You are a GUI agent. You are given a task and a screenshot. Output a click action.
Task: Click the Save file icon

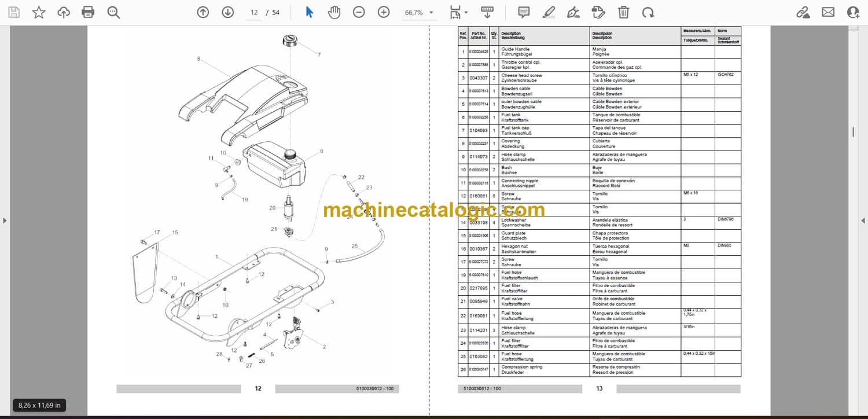(x=14, y=12)
